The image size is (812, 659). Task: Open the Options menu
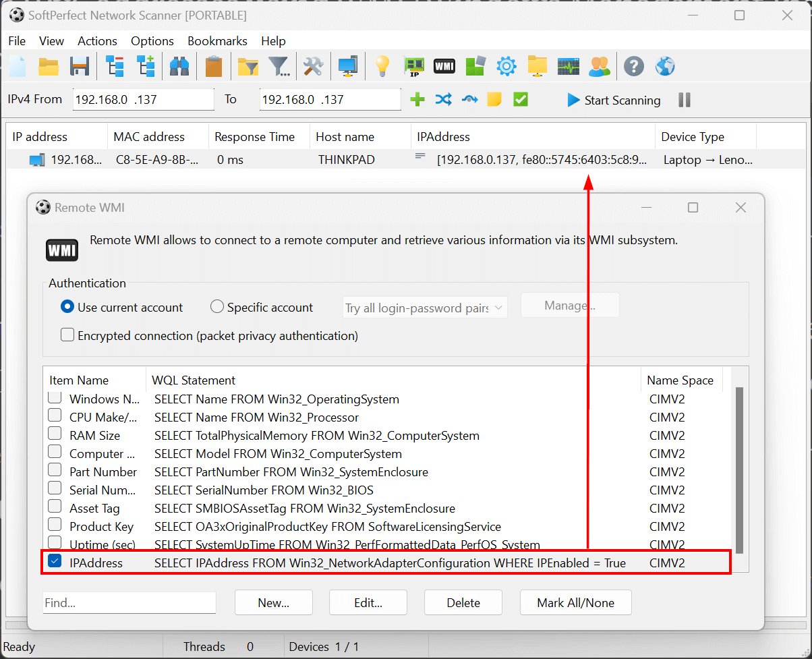click(x=152, y=41)
